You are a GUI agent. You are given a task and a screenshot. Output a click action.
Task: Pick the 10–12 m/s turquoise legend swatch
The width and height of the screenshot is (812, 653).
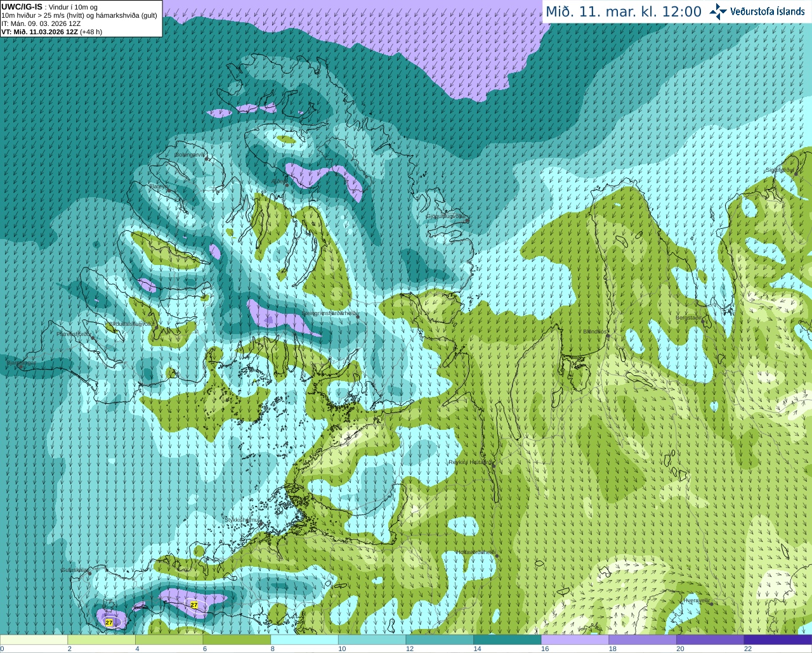pyautogui.click(x=372, y=640)
